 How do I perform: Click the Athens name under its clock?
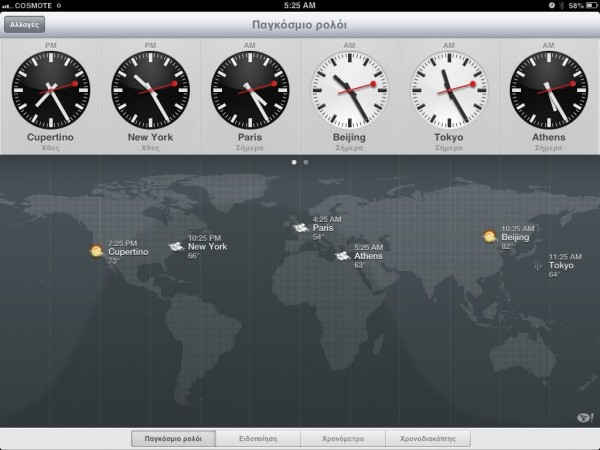point(548,137)
